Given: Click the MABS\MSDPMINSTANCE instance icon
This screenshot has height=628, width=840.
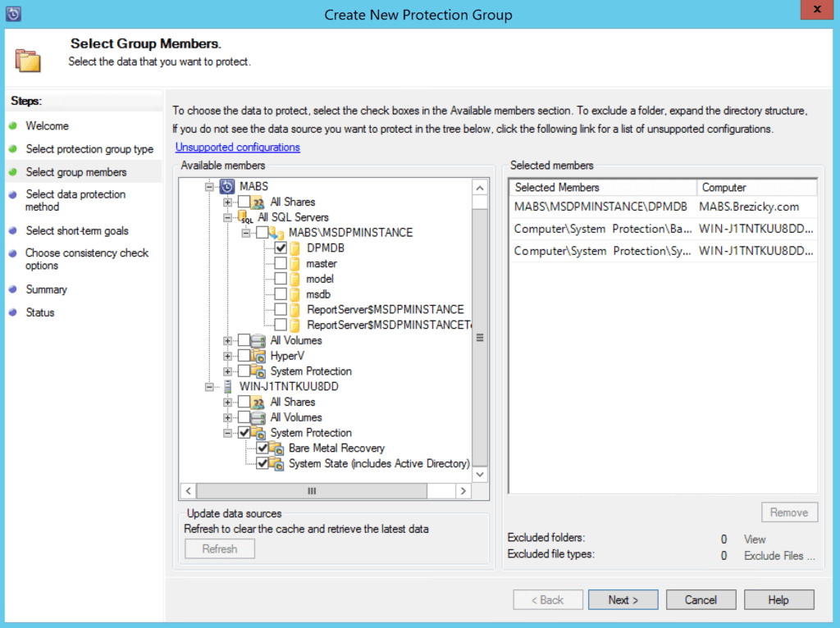Looking at the screenshot, I should click(x=276, y=233).
